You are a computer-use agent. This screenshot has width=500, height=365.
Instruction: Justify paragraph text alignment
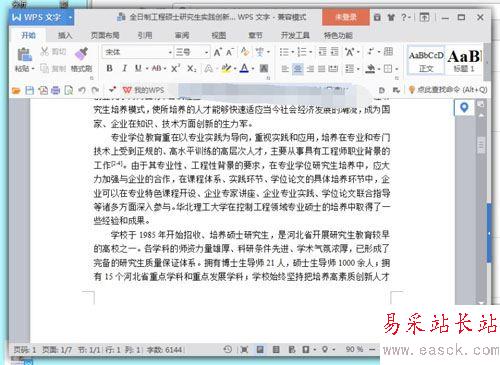click(x=322, y=69)
